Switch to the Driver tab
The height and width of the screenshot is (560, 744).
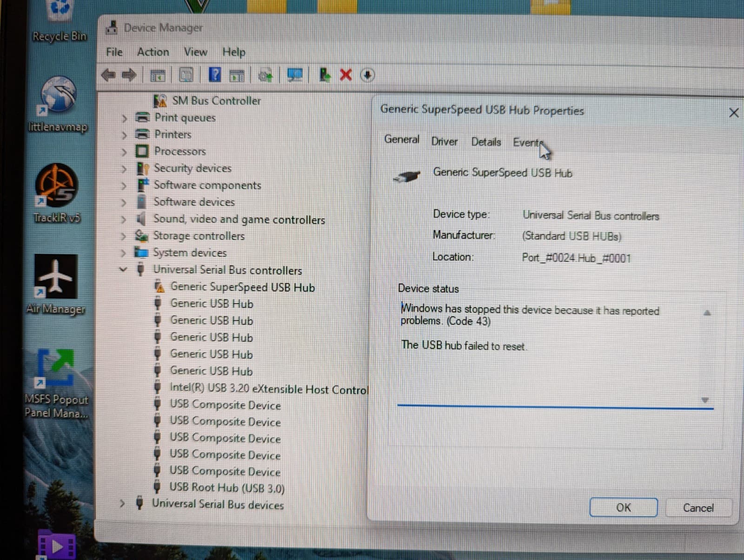[444, 141]
